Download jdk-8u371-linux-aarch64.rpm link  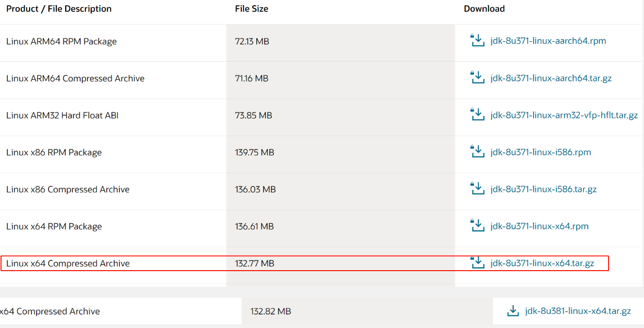point(548,41)
